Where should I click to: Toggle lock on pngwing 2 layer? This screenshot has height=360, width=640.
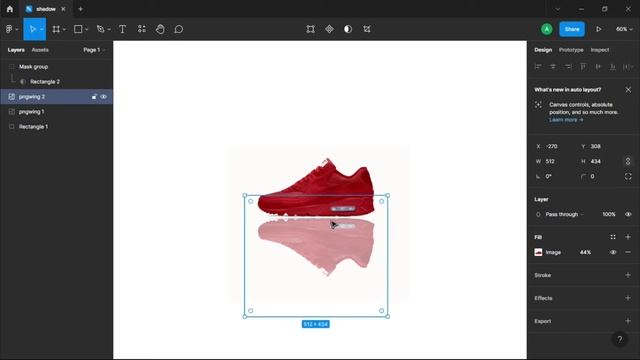pos(94,97)
